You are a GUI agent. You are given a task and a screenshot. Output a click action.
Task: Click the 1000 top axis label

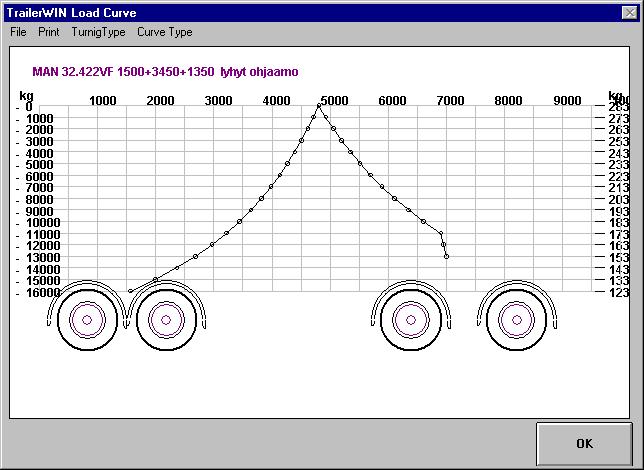click(x=103, y=101)
